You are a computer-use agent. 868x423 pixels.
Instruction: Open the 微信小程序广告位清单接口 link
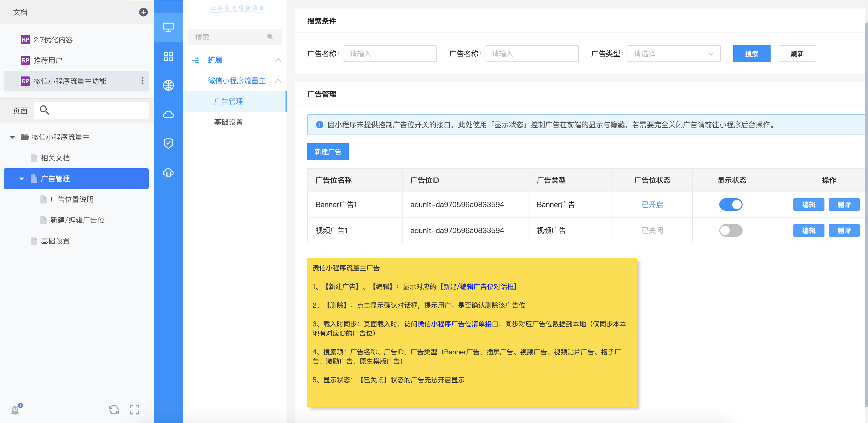(x=458, y=324)
